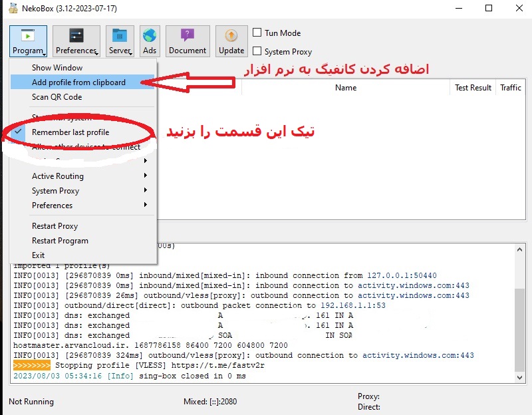This screenshot has width=532, height=415.
Task: Open the Document toolbar icon
Action: [187, 41]
